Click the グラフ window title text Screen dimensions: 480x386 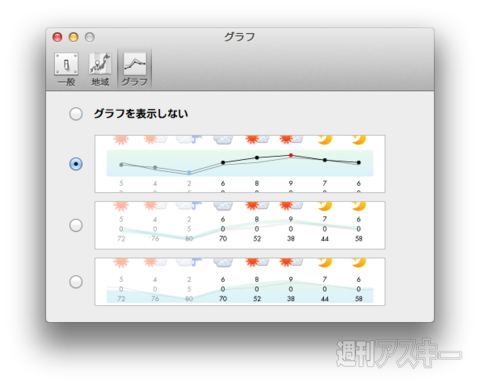pos(239,37)
